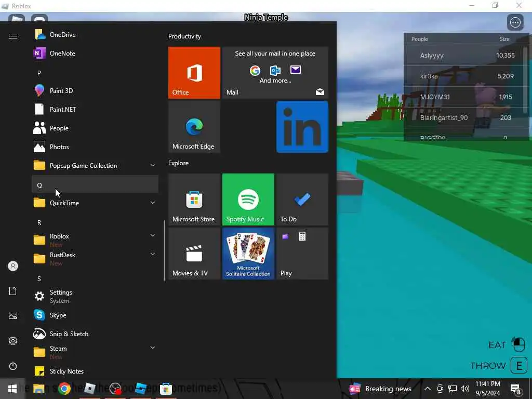Image resolution: width=532 pixels, height=399 pixels.
Task: Select the Explore group heading
Action: coord(179,163)
